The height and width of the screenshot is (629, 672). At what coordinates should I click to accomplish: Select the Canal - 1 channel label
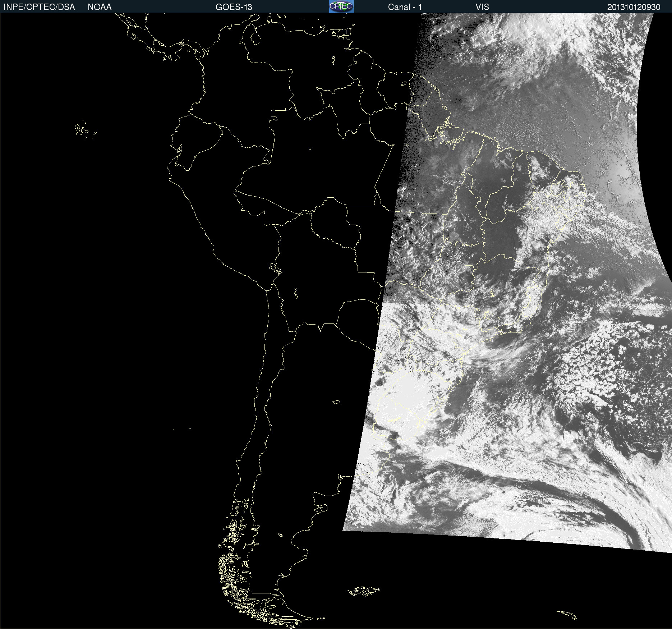click(x=405, y=7)
